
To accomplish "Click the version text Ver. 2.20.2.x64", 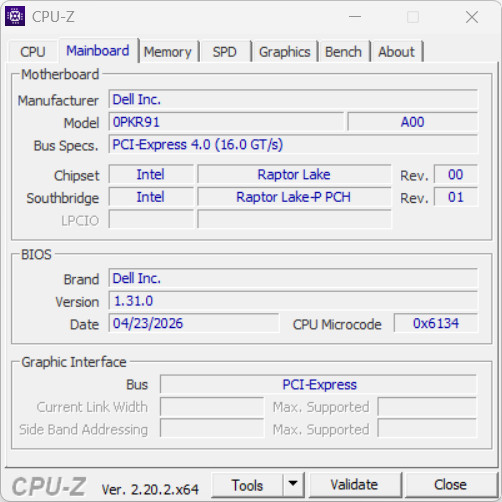I will [150, 489].
